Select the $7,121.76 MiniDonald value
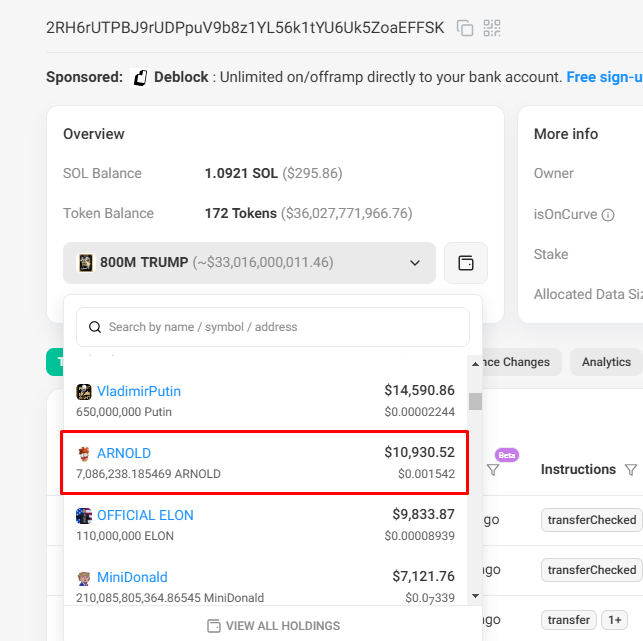This screenshot has height=641, width=643. pyautogui.click(x=423, y=576)
